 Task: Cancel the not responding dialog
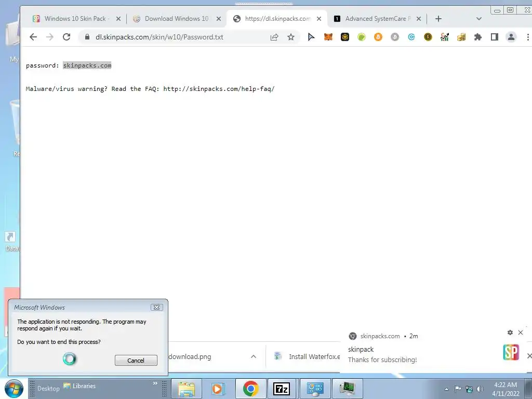(136, 361)
